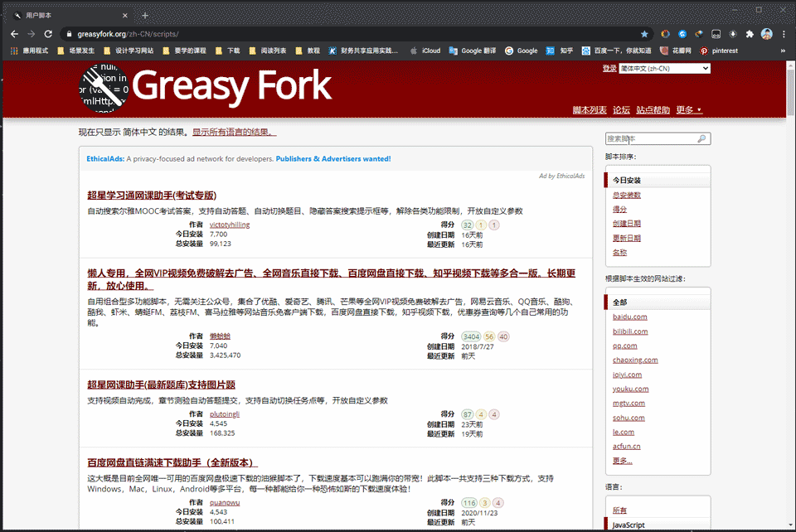The height and width of the screenshot is (532, 796).
Task: Click the Ad by EthicalAds label
Action: (561, 176)
